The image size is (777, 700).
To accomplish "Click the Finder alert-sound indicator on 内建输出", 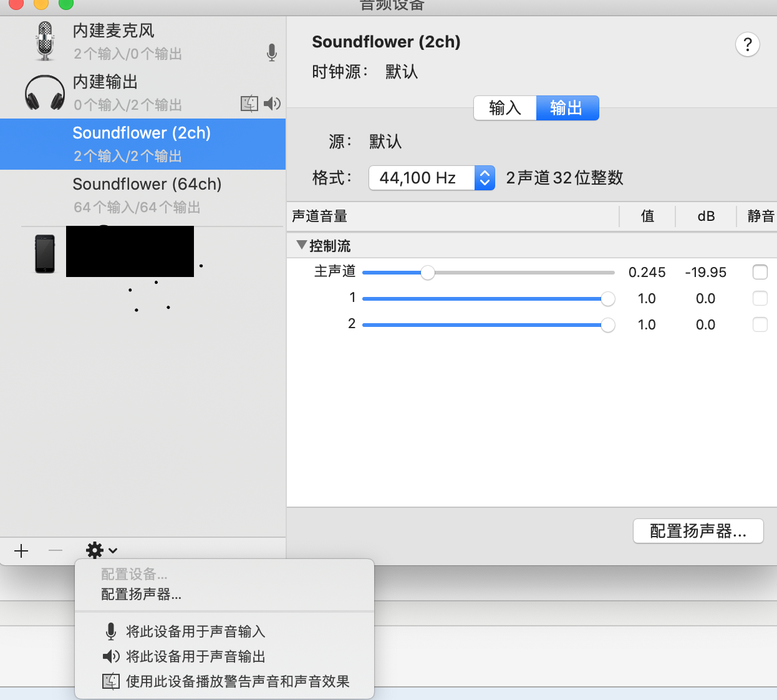I will click(x=249, y=104).
